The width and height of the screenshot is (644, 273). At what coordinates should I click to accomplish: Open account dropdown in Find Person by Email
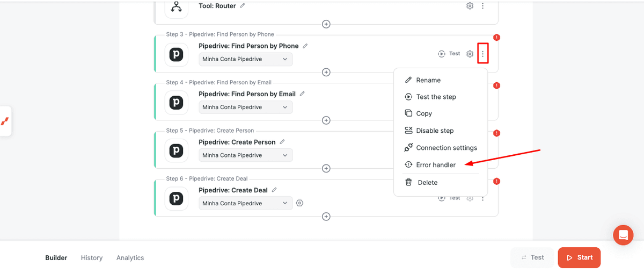point(246,107)
